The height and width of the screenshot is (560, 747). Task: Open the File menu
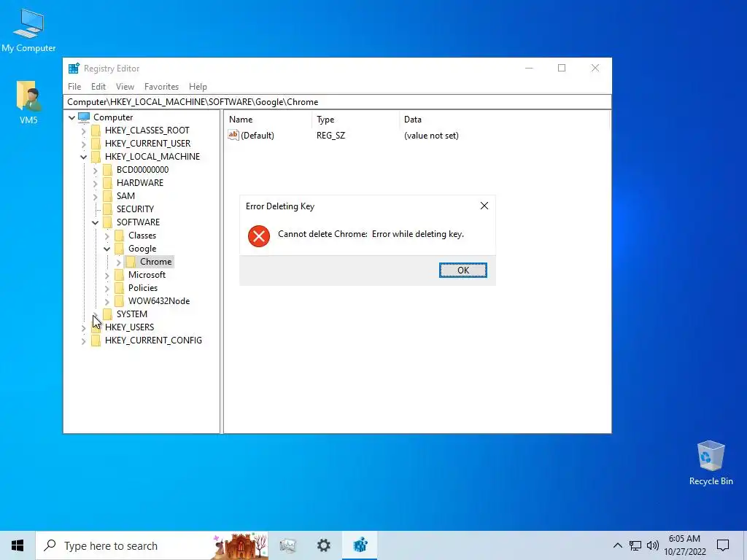(x=74, y=87)
